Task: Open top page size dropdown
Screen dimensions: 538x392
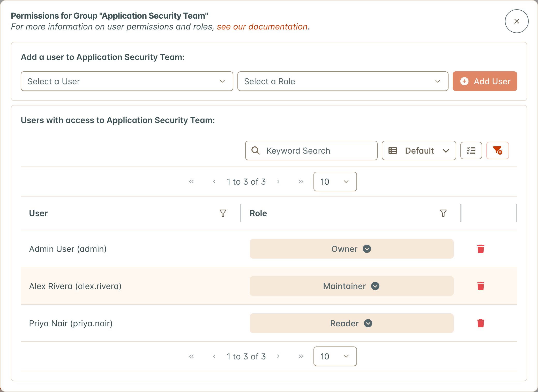Action: click(335, 182)
